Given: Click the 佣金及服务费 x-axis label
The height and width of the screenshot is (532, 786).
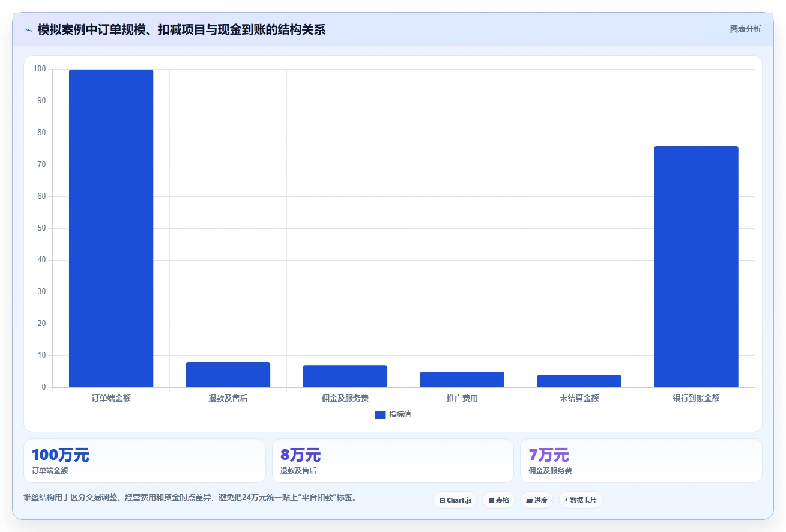Looking at the screenshot, I should click(345, 398).
